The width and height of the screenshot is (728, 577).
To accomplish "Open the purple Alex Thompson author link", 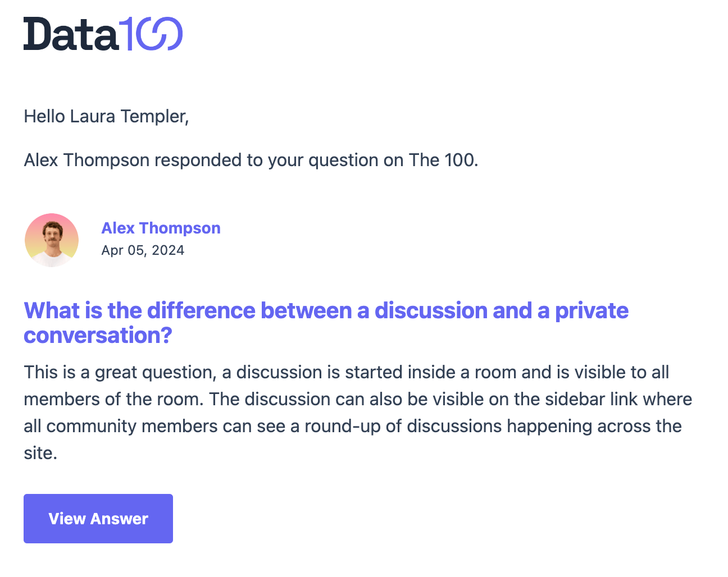I will click(161, 228).
